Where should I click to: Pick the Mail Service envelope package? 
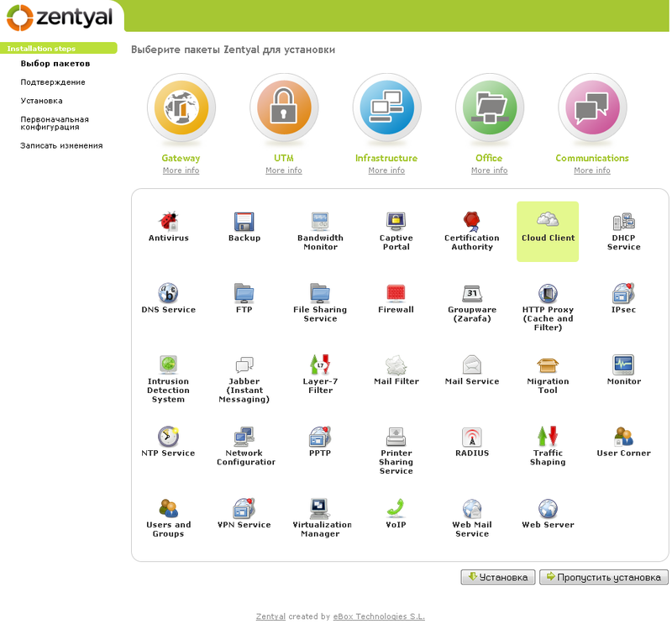[472, 370]
